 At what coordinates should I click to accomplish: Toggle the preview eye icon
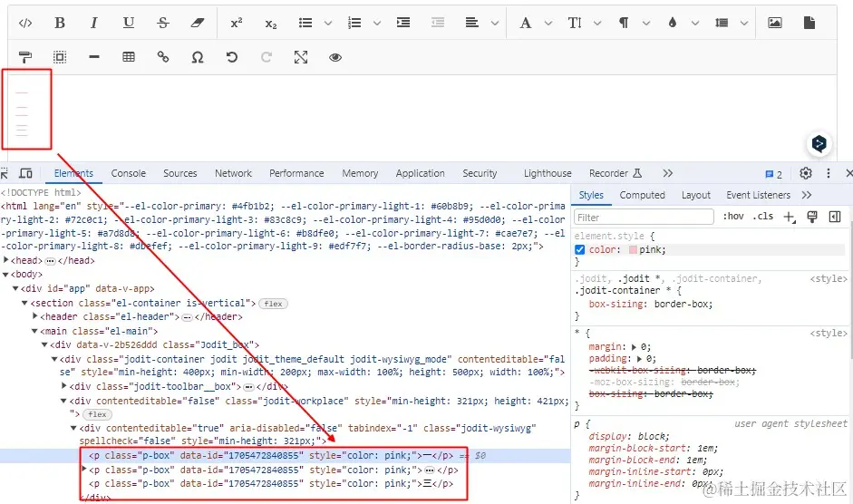click(335, 57)
